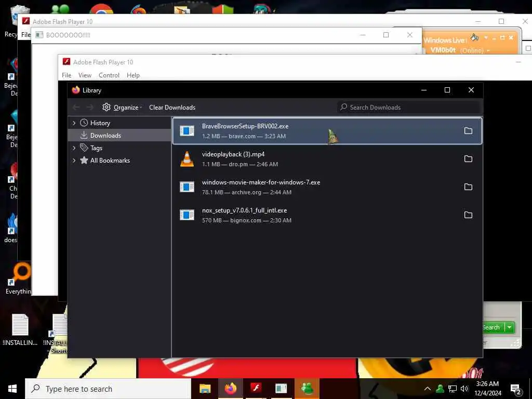Viewport: 532px width, 399px height.
Task: Show windows-movie-maker-for-windows-7.exe in folder
Action: (468, 187)
